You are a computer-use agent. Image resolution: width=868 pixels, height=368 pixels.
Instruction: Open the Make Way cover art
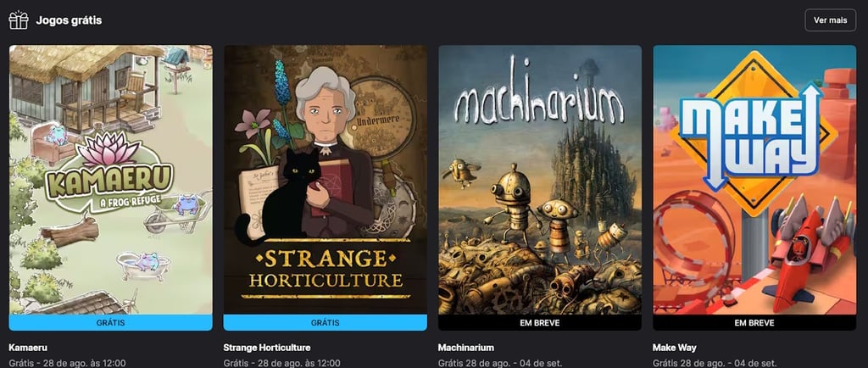click(x=754, y=180)
